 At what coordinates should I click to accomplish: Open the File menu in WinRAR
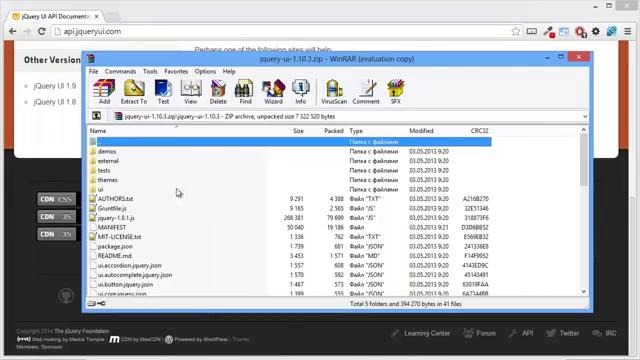93,71
